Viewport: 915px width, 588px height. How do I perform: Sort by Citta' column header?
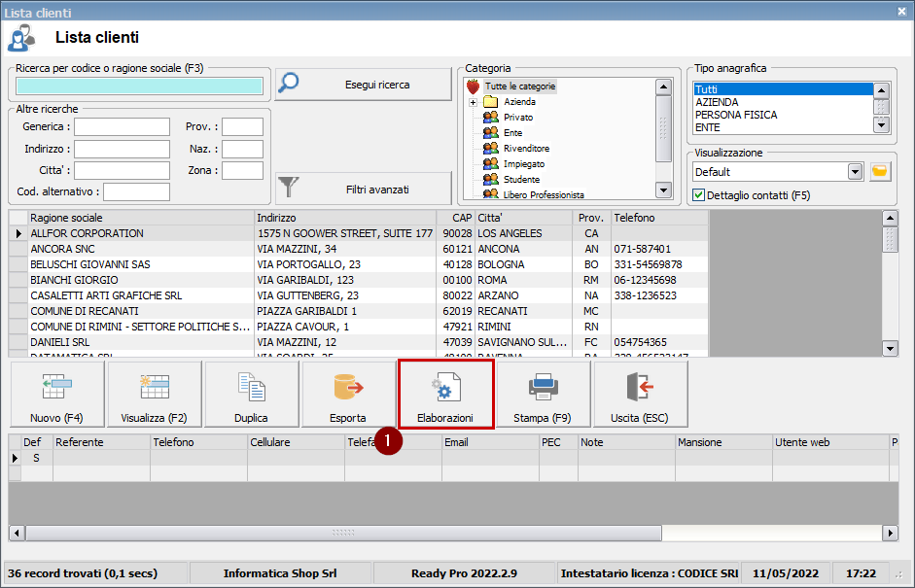pyautogui.click(x=523, y=218)
